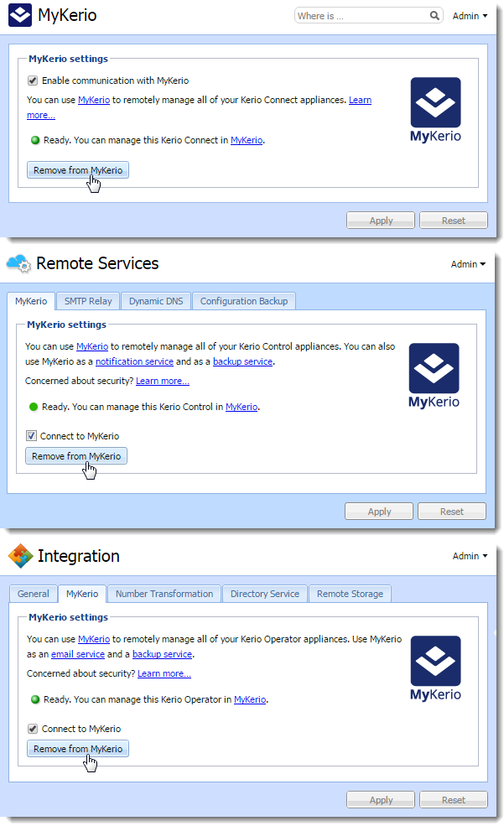Switch to the SMTP Relay tab
The width and height of the screenshot is (504, 826).
coord(88,301)
